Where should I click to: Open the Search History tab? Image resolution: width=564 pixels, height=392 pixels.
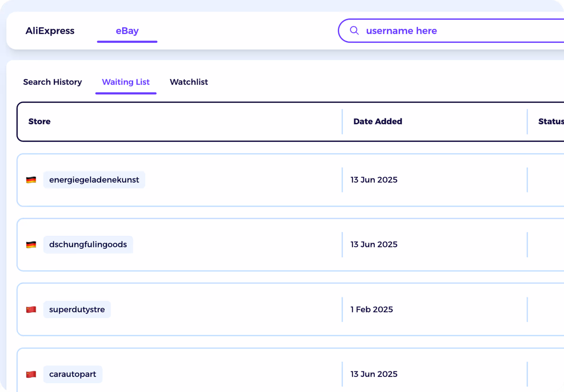(52, 82)
